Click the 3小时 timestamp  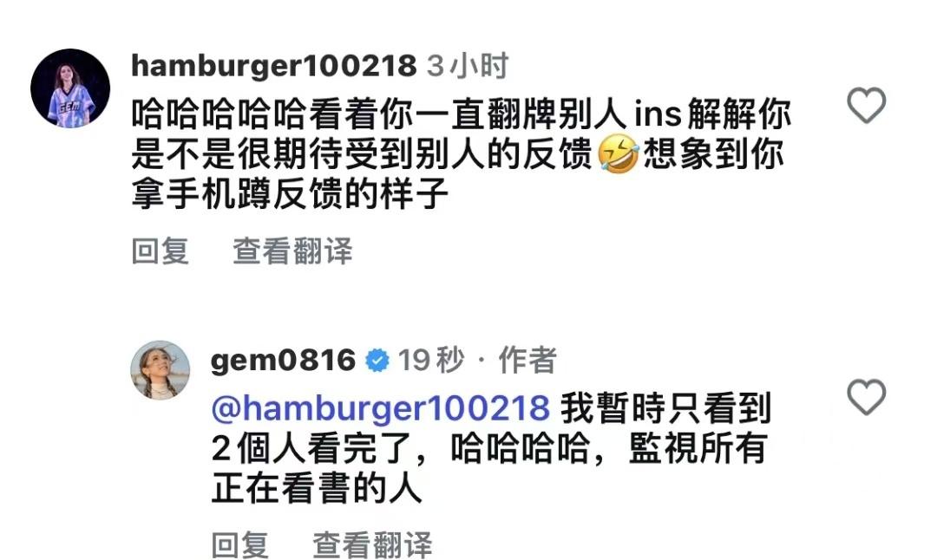click(468, 66)
